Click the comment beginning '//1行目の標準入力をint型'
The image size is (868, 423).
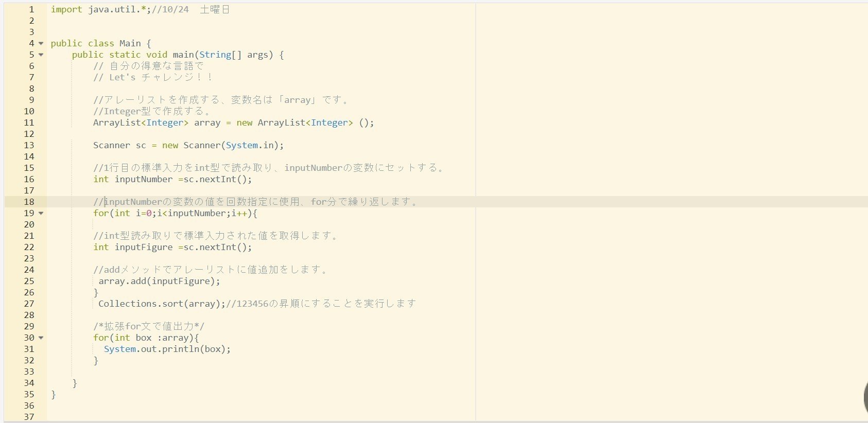point(269,168)
